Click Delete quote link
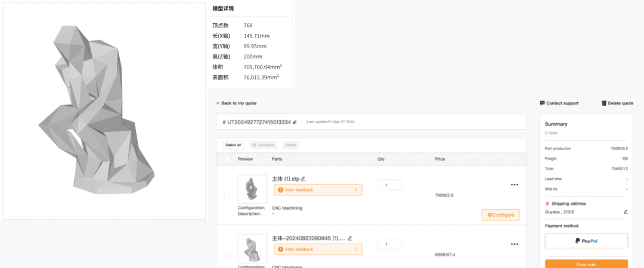Image resolution: width=644 pixels, height=268 pixels. (621, 104)
